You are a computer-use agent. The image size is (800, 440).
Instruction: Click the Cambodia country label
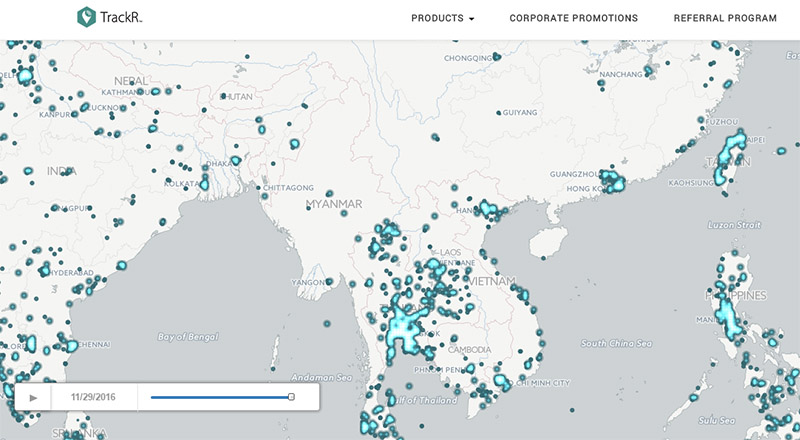467,348
